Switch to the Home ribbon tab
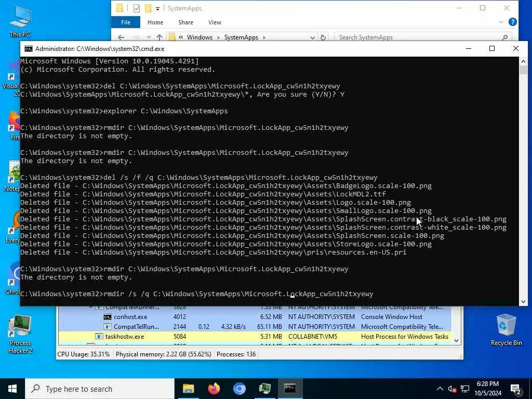The width and height of the screenshot is (532, 399). [x=155, y=22]
